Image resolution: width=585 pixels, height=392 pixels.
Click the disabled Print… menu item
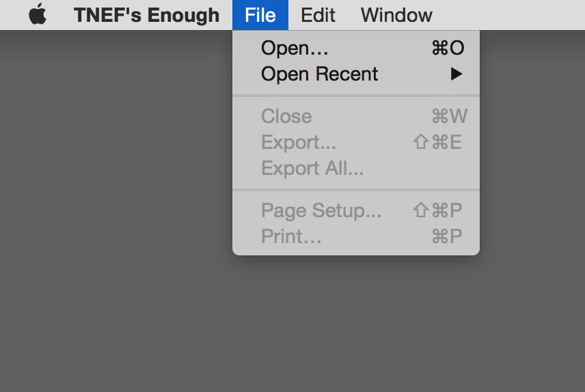(356, 236)
